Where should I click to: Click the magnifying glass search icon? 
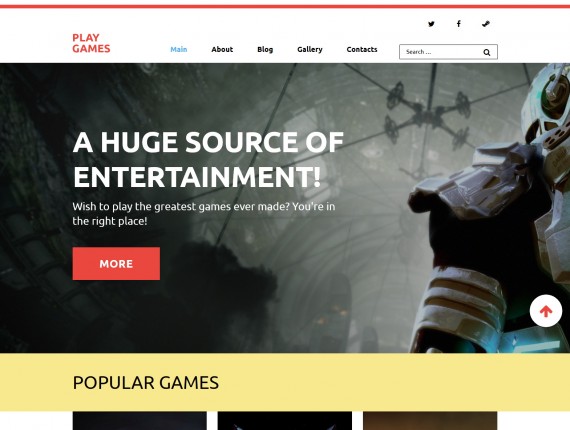pos(487,52)
